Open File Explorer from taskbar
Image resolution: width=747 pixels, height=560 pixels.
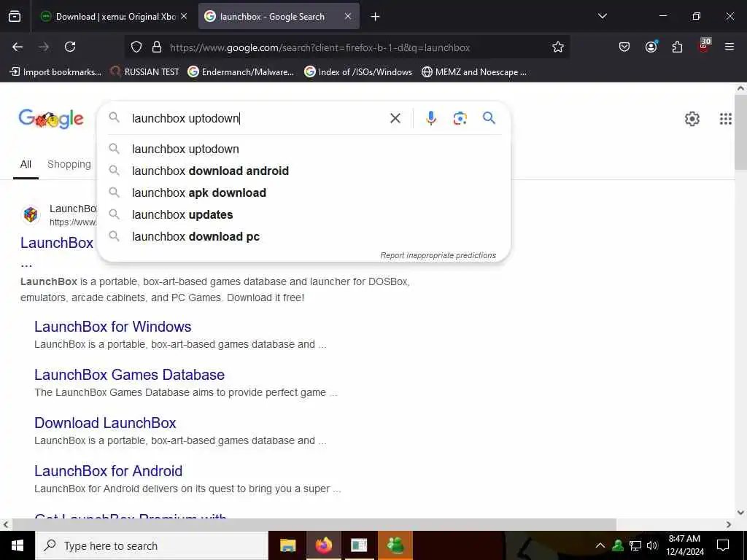pyautogui.click(x=287, y=545)
